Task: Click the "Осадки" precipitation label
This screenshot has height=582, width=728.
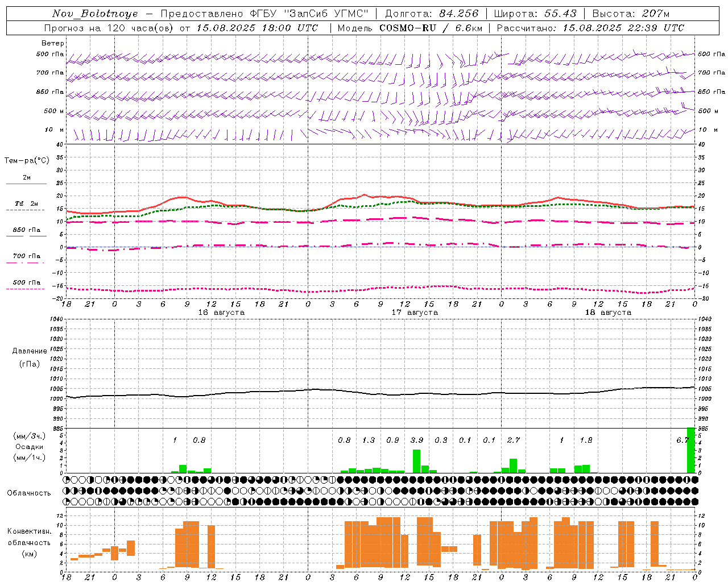Action: pos(30,447)
